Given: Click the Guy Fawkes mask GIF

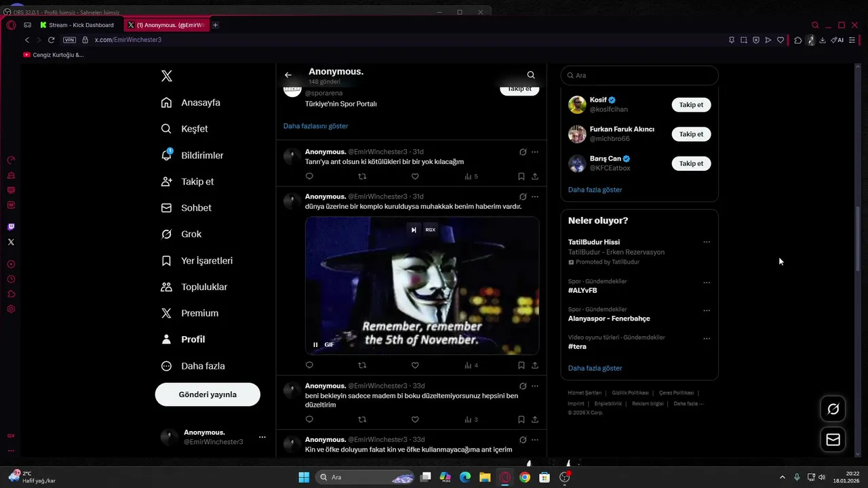Looking at the screenshot, I should 422,285.
